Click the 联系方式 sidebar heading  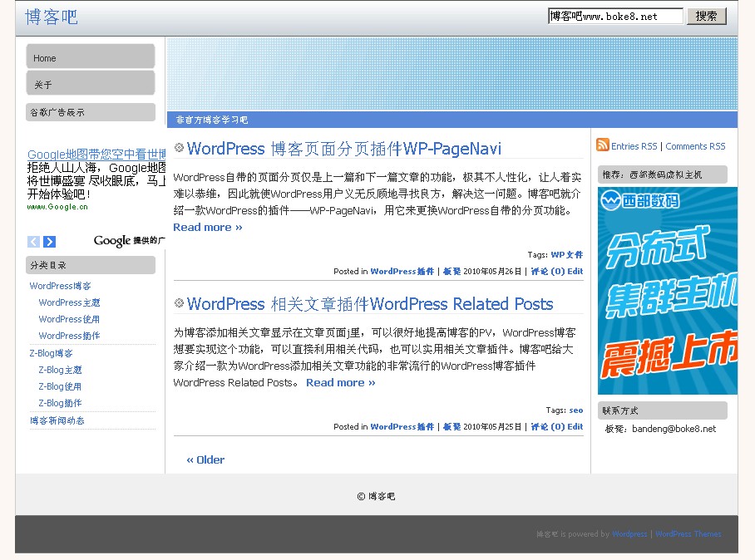point(663,410)
